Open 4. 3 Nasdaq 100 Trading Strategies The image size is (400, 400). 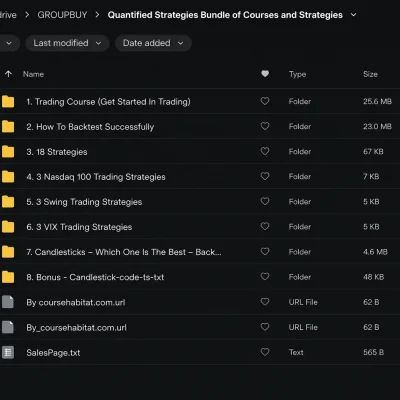tap(96, 177)
